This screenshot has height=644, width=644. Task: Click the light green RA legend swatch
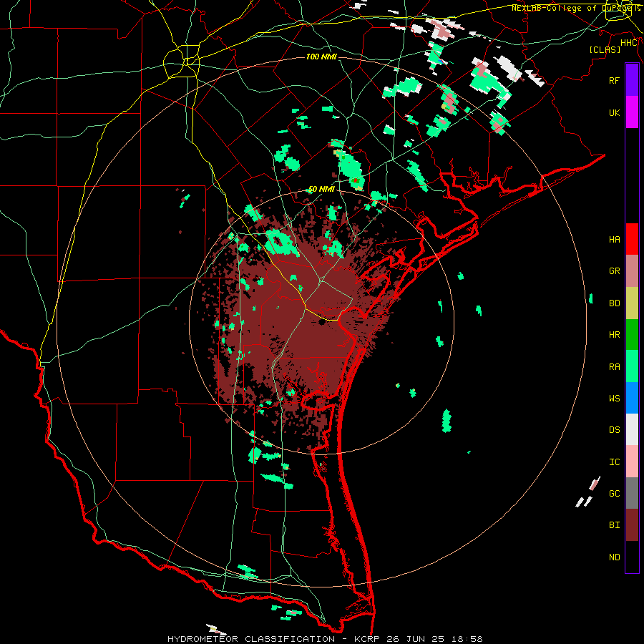(632, 366)
